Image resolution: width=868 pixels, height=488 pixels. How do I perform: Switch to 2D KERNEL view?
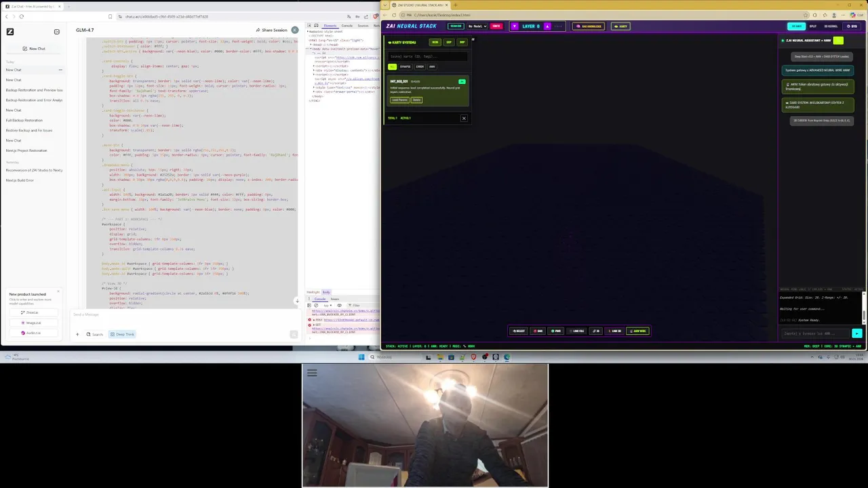pyautogui.click(x=831, y=26)
